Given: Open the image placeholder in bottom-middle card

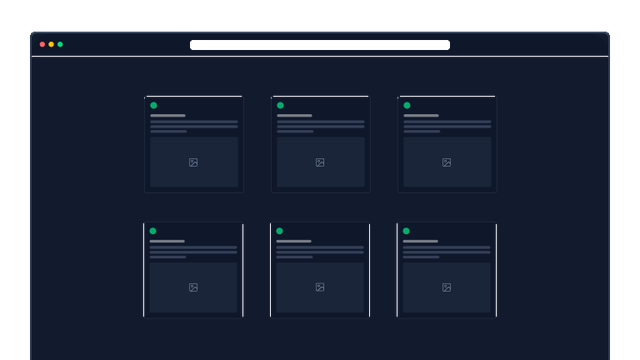Looking at the screenshot, I should (x=320, y=288).
